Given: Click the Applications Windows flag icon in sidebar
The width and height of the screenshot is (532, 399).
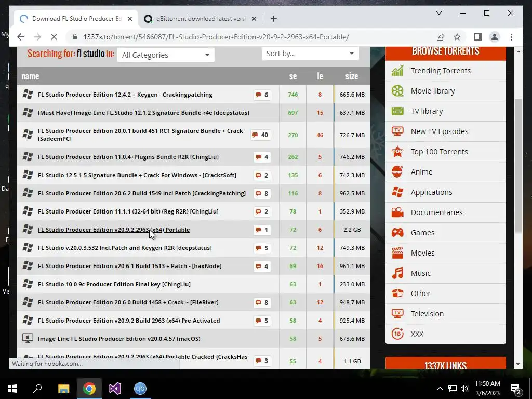Looking at the screenshot, I should (x=397, y=192).
